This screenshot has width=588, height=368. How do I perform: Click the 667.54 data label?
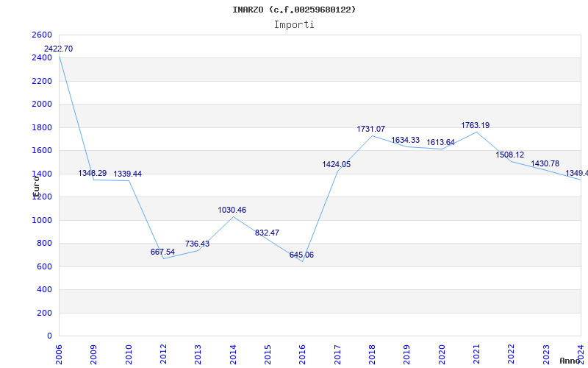click(x=162, y=252)
